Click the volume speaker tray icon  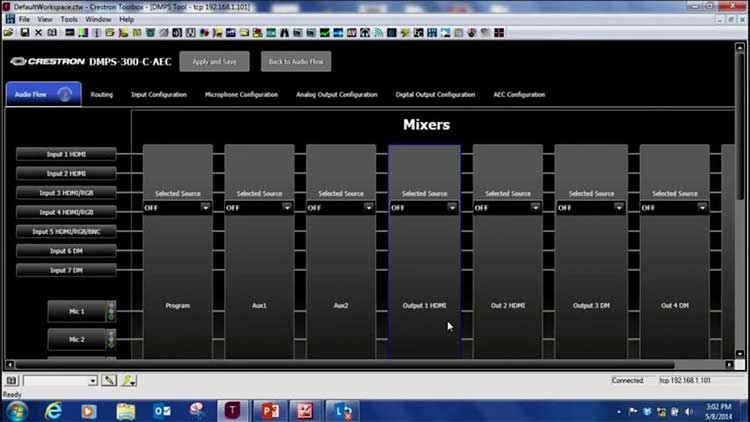click(689, 411)
